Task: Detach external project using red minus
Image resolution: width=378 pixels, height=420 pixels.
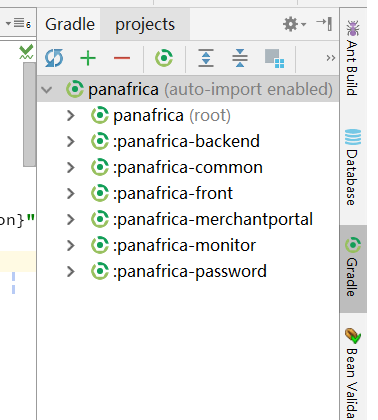Action: [x=122, y=58]
